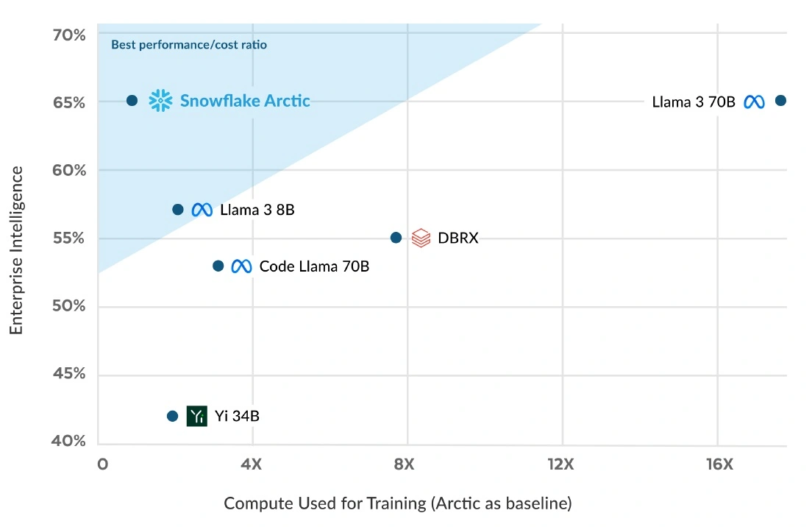The image size is (812, 527).
Task: Click the Enterprise Intelligence axis title
Action: [x=16, y=250]
